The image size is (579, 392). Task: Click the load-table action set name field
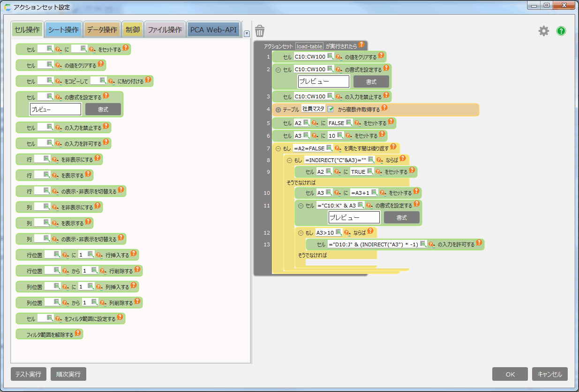pyautogui.click(x=309, y=46)
